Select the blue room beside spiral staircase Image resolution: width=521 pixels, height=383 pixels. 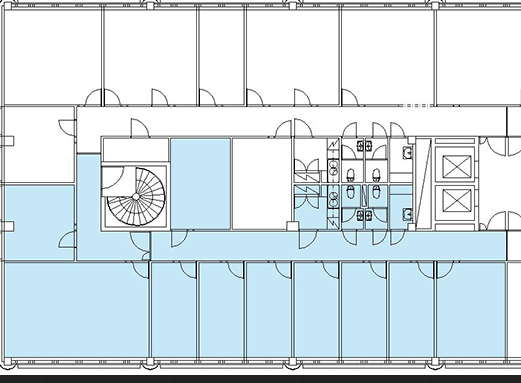[200, 184]
